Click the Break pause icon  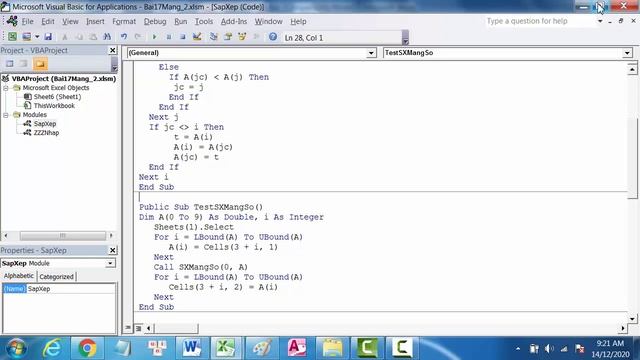click(x=169, y=37)
